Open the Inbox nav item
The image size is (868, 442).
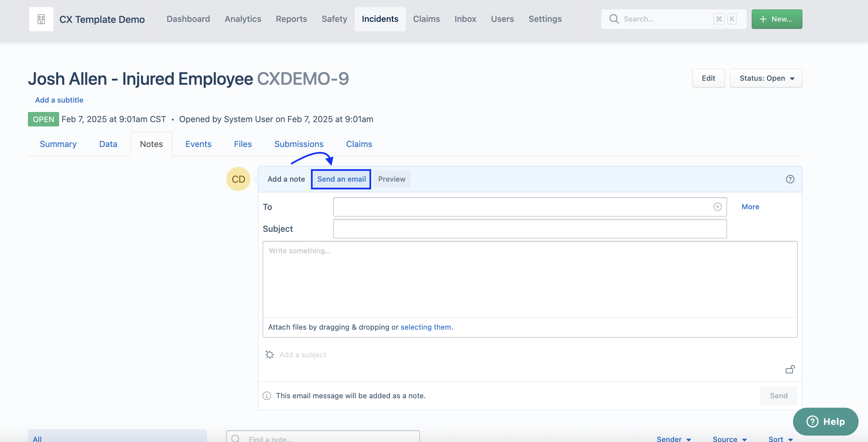coord(465,19)
